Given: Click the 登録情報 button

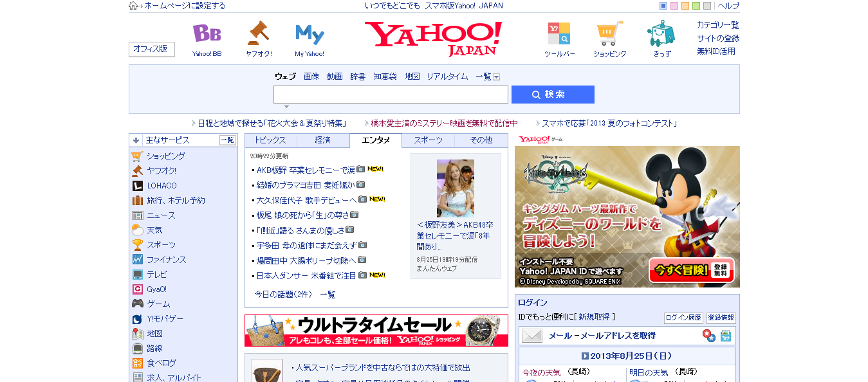Looking at the screenshot, I should click(721, 318).
